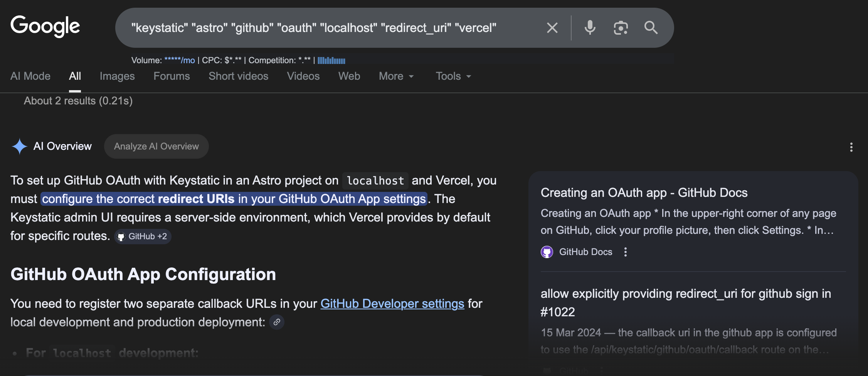Open the GitHub +2 sources chip
The width and height of the screenshot is (868, 376).
click(x=143, y=237)
